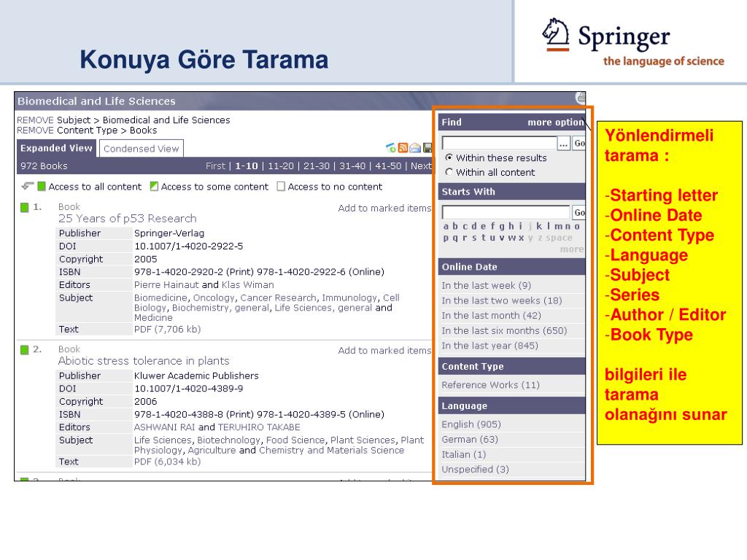
Task: Remove the Content Type Books filter
Action: point(35,130)
